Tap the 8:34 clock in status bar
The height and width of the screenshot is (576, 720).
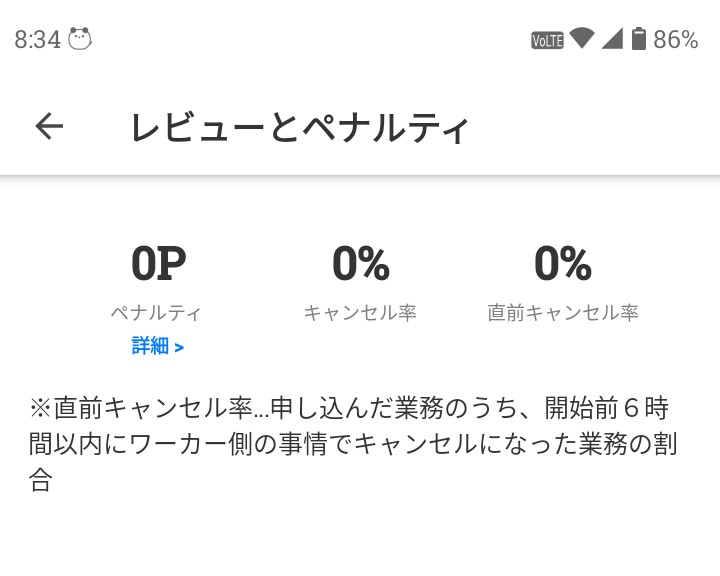38,40
